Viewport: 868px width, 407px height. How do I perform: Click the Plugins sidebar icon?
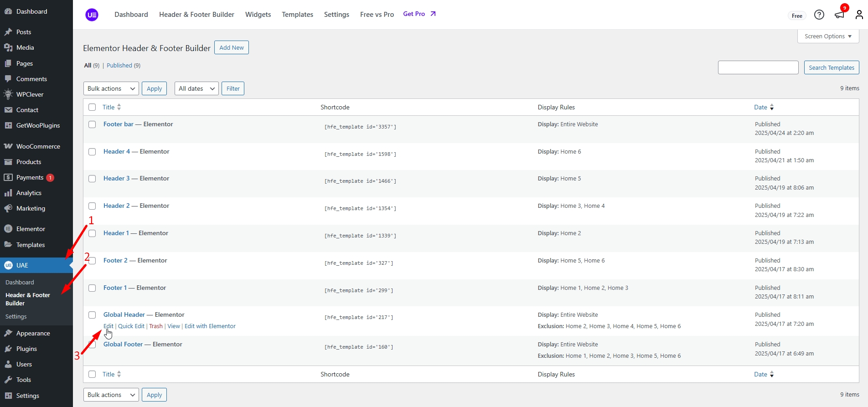(8, 349)
